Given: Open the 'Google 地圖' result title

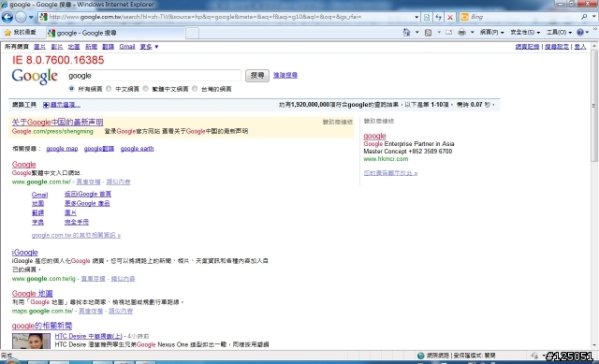Looking at the screenshot, I should click(32, 293).
